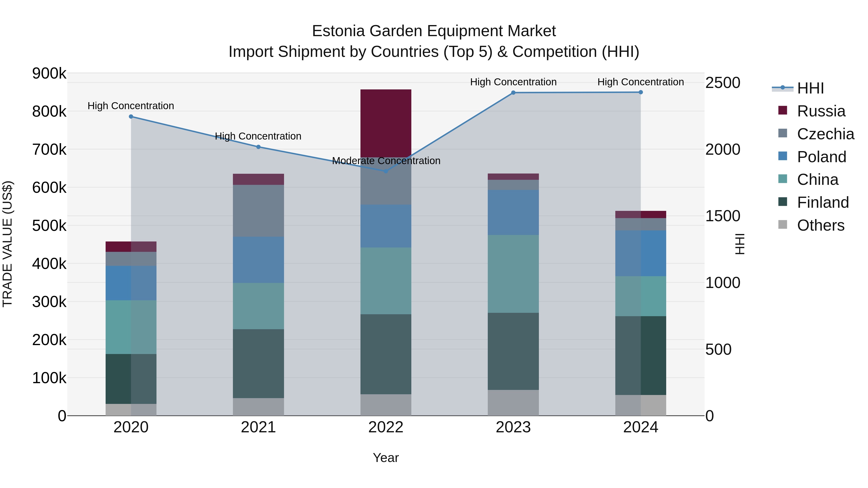Image resolution: width=868 pixels, height=488 pixels.
Task: Click the rotated HHI axis title
Action: click(x=740, y=244)
